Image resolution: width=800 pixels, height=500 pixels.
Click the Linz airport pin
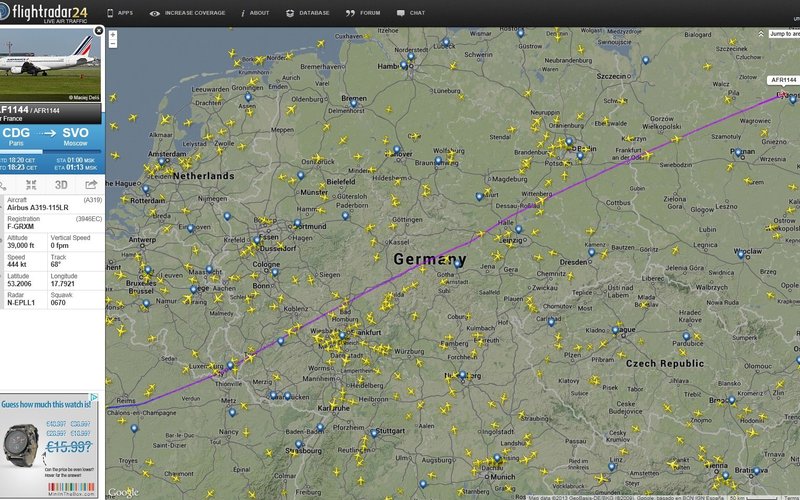[x=611, y=467]
